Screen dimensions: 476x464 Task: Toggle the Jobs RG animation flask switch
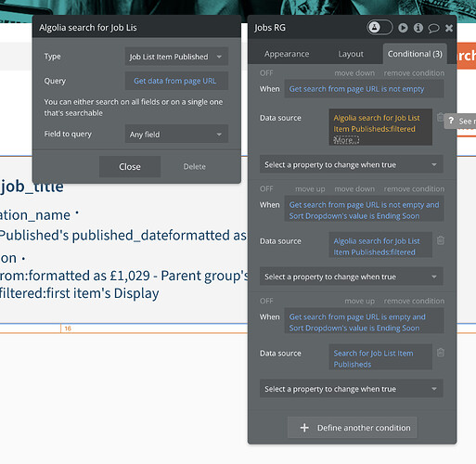380,28
